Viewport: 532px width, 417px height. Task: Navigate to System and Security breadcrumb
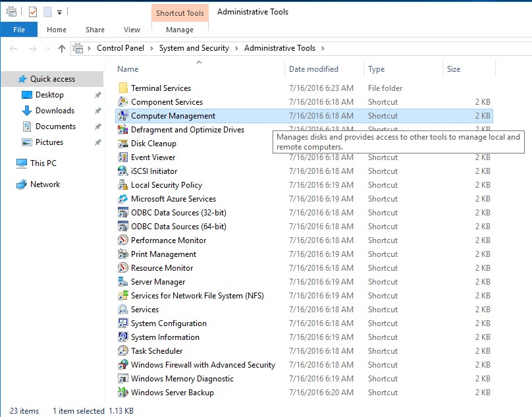194,48
